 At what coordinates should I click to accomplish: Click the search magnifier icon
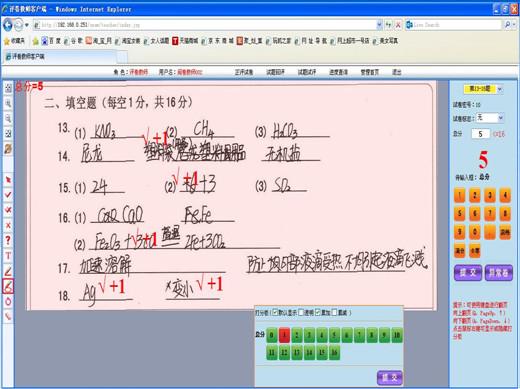[x=507, y=25]
